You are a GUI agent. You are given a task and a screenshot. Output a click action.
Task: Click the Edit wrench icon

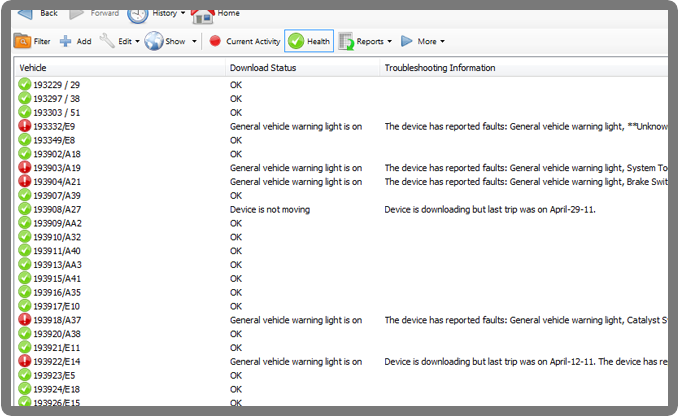click(107, 41)
